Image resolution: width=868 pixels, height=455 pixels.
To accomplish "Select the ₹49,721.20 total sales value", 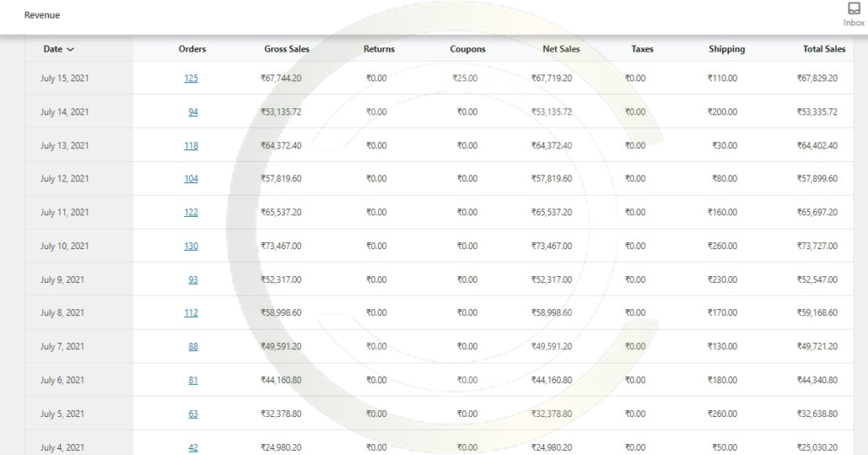I will [817, 347].
